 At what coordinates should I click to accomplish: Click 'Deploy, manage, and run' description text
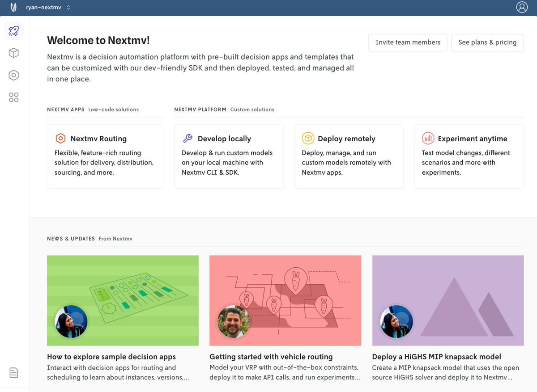click(x=346, y=163)
